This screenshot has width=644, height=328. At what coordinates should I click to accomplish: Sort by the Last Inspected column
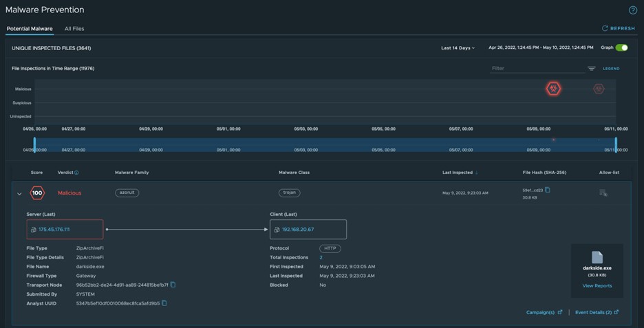pos(459,173)
